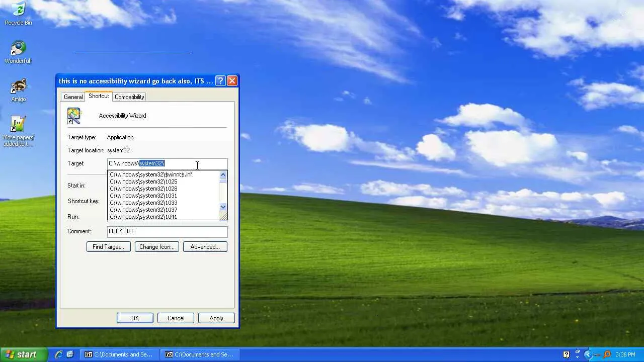Open the Start menu

24,354
